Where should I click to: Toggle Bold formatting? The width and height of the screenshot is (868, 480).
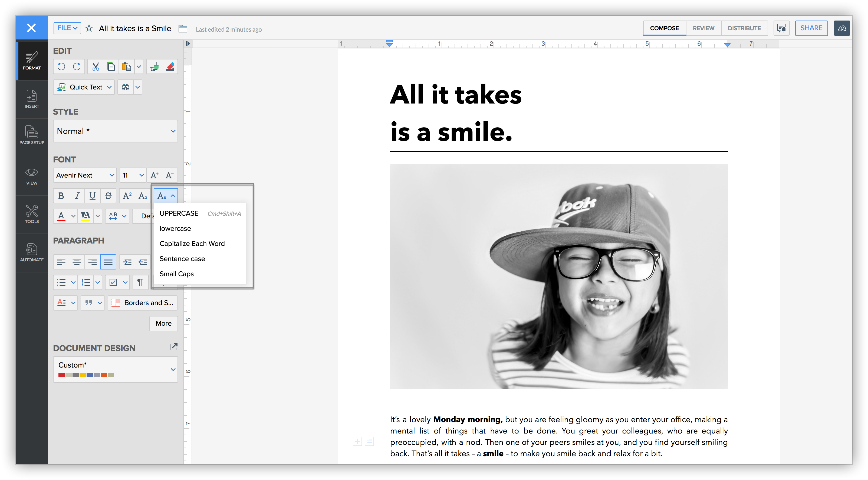[61, 196]
